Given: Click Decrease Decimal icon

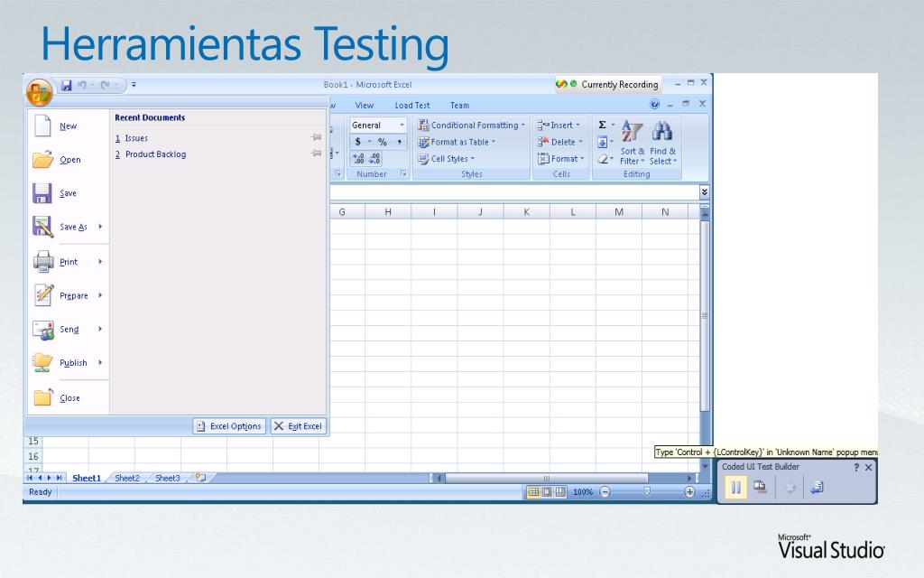Looking at the screenshot, I should pos(374,159).
